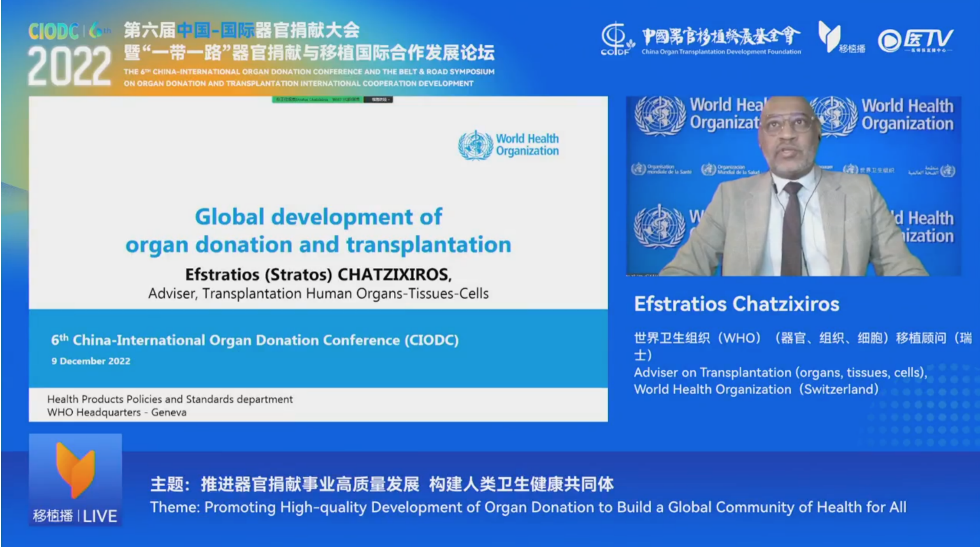Image resolution: width=980 pixels, height=547 pixels.
Task: Click the China Organ Transplantation Development Foundation text
Action: [x=721, y=52]
